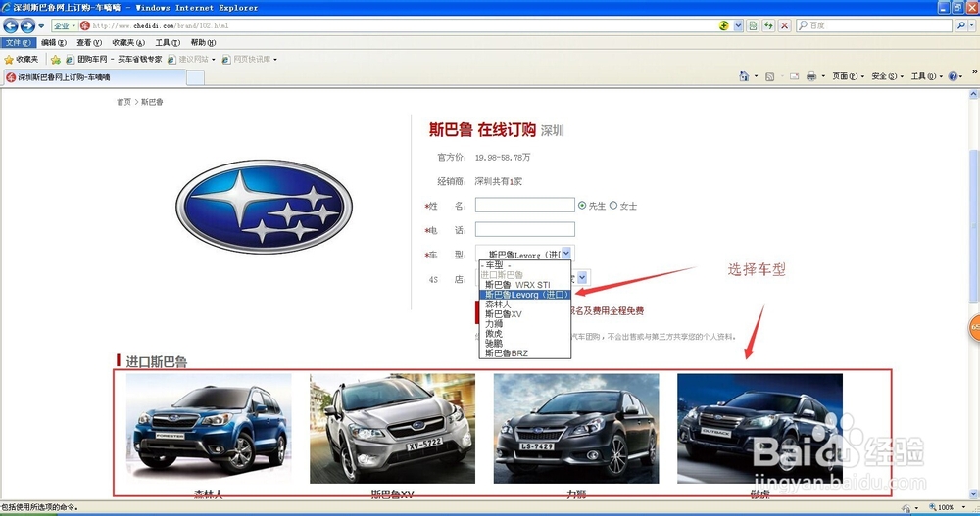980x516 pixels.
Task: Open the silver 斯巴鲁XV car thumbnail
Action: pyautogui.click(x=393, y=429)
